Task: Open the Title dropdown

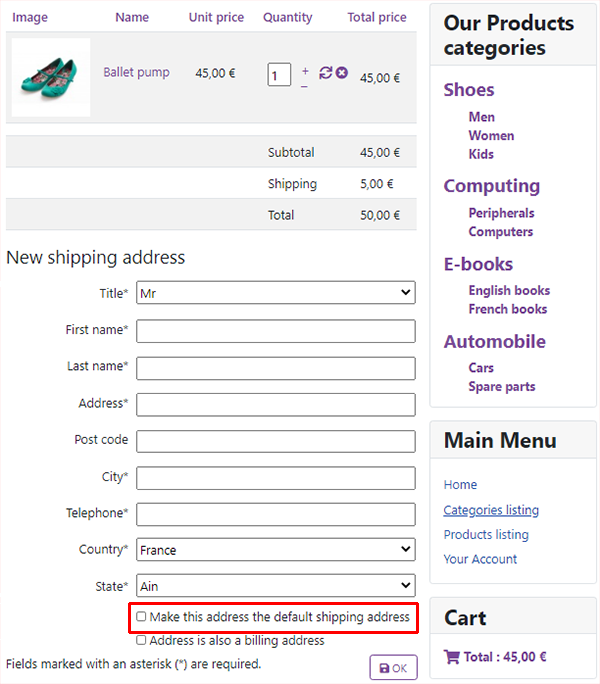Action: click(x=276, y=293)
